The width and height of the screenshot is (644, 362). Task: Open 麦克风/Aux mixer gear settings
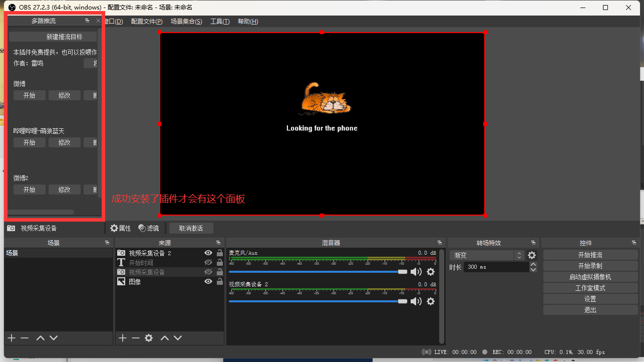[x=431, y=272]
